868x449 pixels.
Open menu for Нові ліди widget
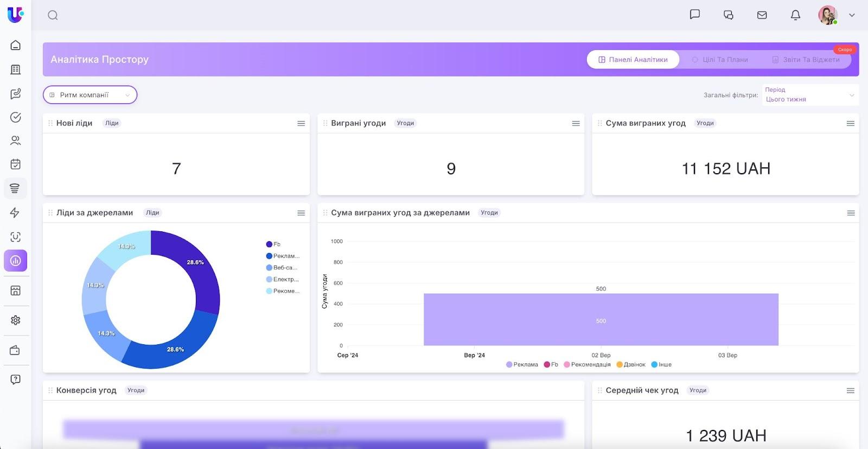pyautogui.click(x=301, y=124)
